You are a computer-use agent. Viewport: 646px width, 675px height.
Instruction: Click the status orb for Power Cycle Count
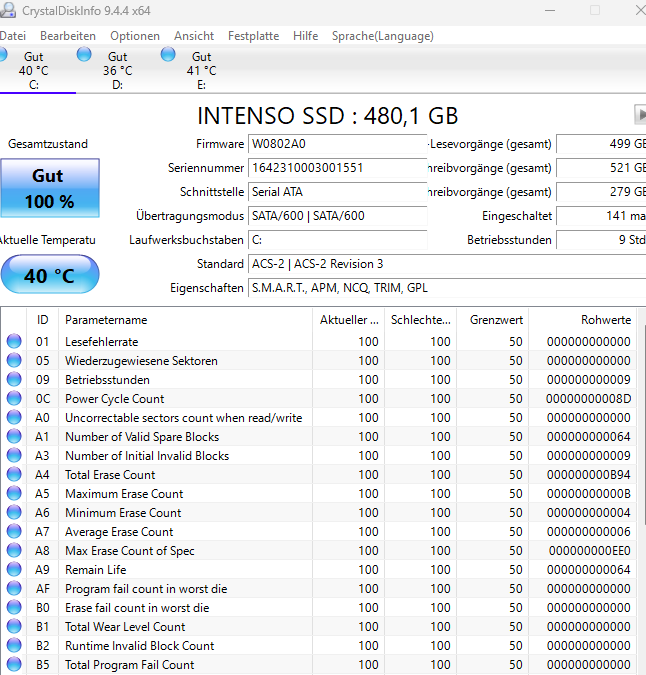click(x=14, y=399)
